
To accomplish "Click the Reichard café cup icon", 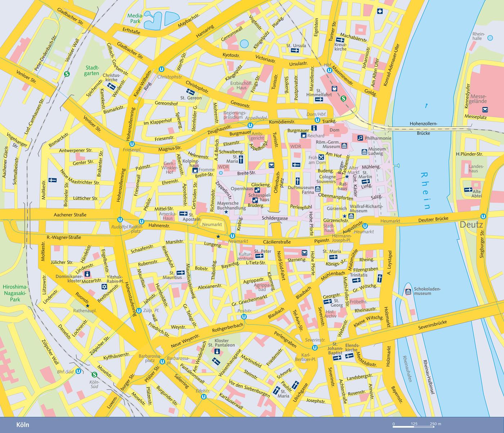I will (x=303, y=136).
